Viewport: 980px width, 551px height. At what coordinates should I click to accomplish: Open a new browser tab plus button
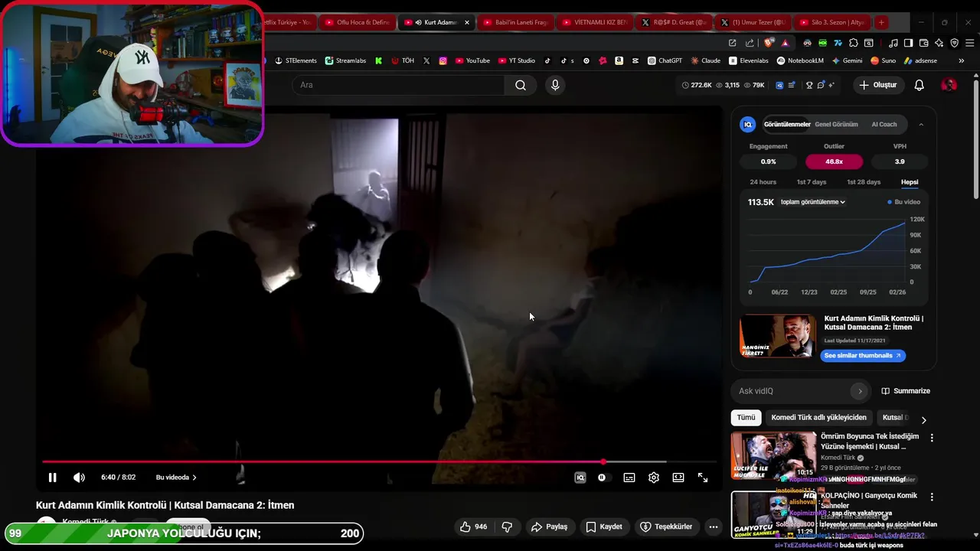(x=881, y=22)
